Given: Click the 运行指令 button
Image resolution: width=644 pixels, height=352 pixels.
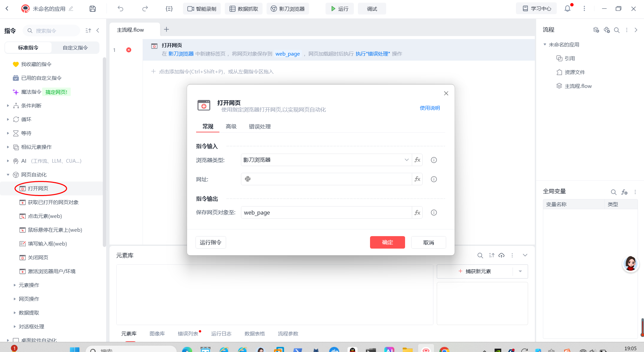Looking at the screenshot, I should pyautogui.click(x=211, y=243).
